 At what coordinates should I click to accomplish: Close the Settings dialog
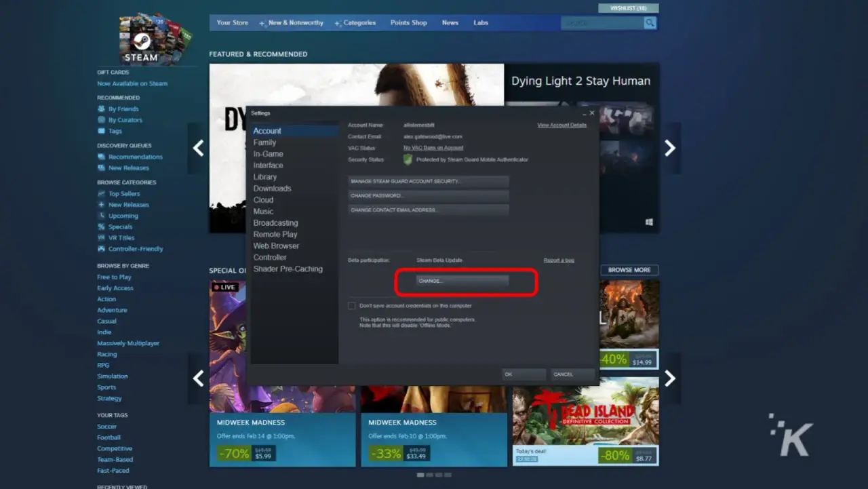[x=592, y=113]
